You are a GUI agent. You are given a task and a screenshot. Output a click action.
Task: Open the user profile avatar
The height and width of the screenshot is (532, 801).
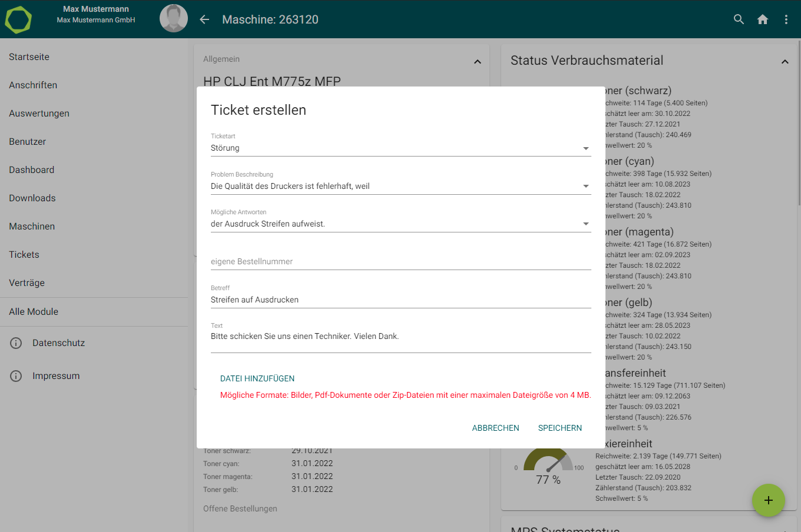tap(174, 19)
